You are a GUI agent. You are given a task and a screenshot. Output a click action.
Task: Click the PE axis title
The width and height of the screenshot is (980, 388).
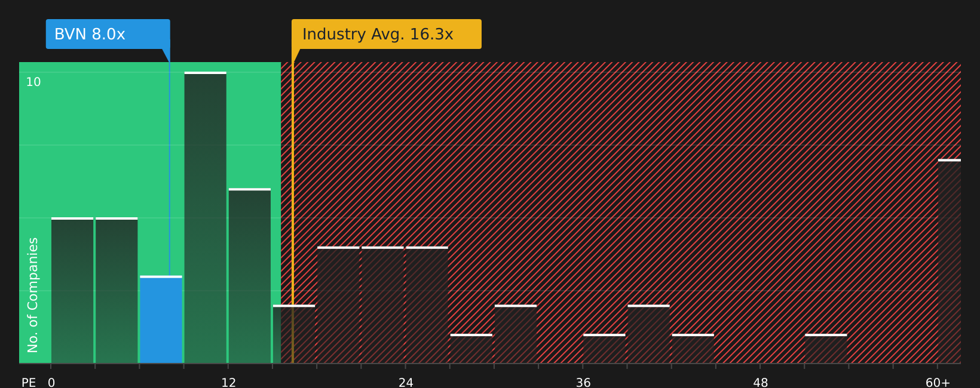click(29, 382)
